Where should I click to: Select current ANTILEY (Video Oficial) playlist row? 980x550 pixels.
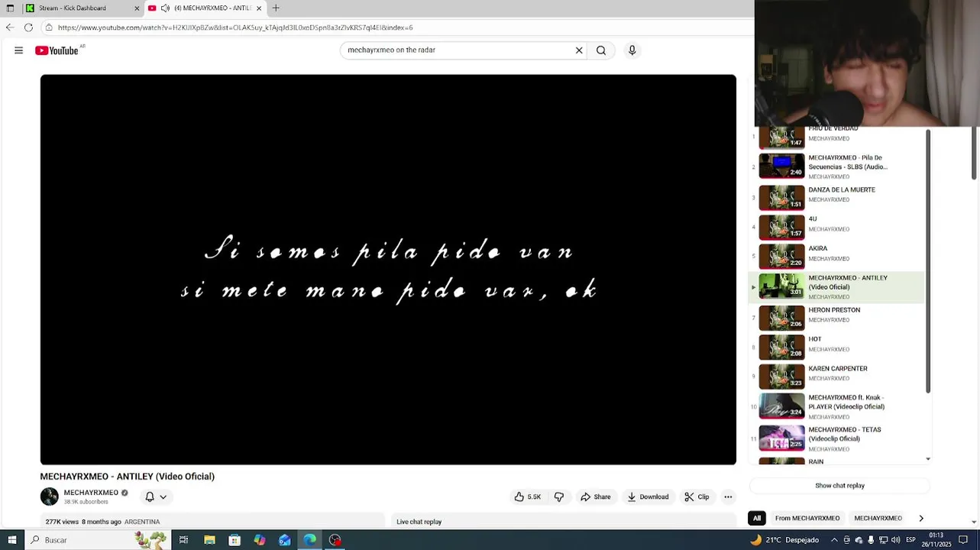pos(837,287)
